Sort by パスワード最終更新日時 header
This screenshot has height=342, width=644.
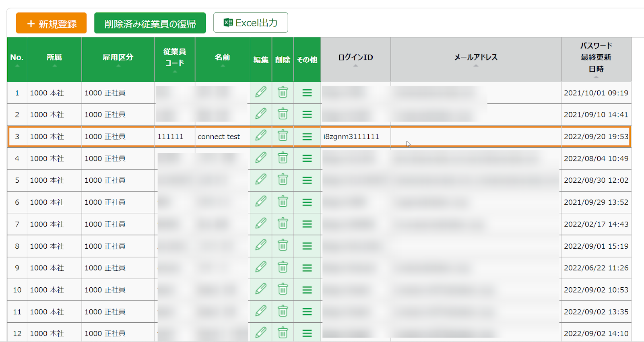click(x=596, y=60)
